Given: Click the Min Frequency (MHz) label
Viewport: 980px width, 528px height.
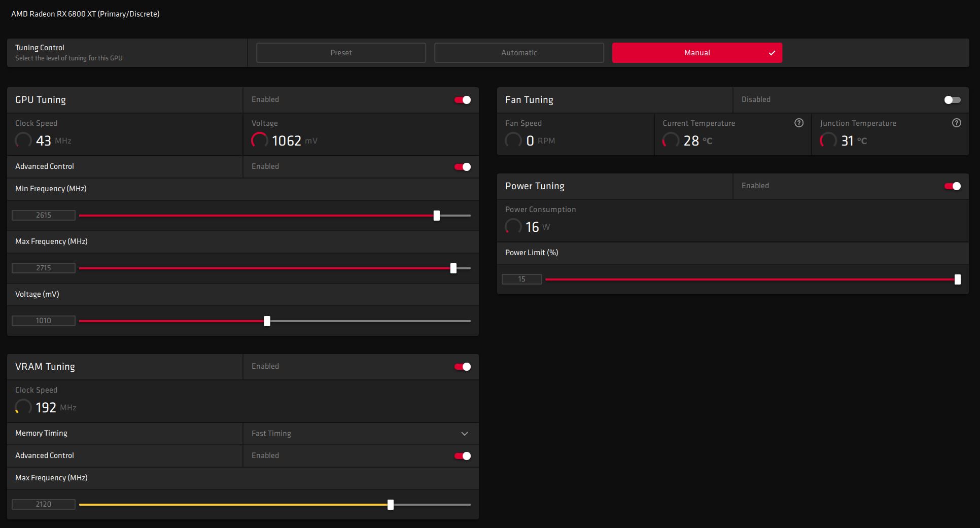Looking at the screenshot, I should coord(51,189).
